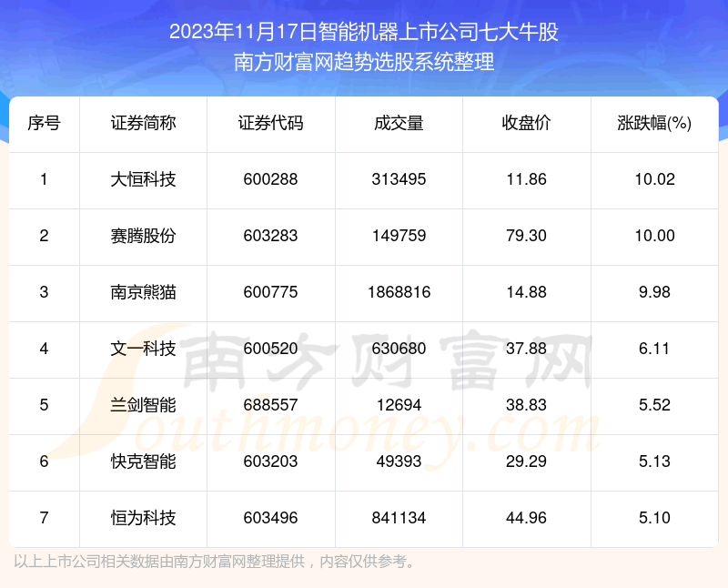Click the 证券代码 column header

click(271, 124)
